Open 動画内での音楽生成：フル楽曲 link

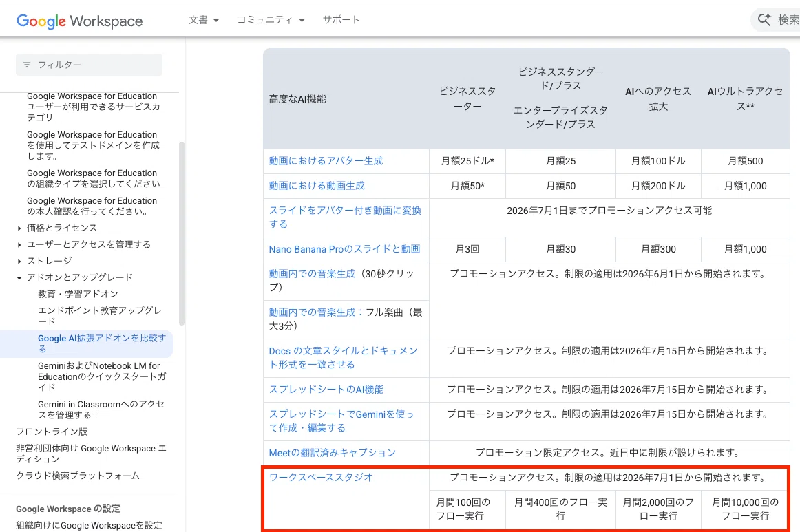click(313, 312)
